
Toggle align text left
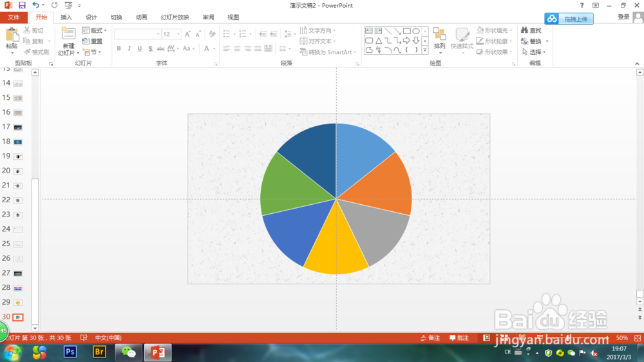pyautogui.click(x=227, y=48)
